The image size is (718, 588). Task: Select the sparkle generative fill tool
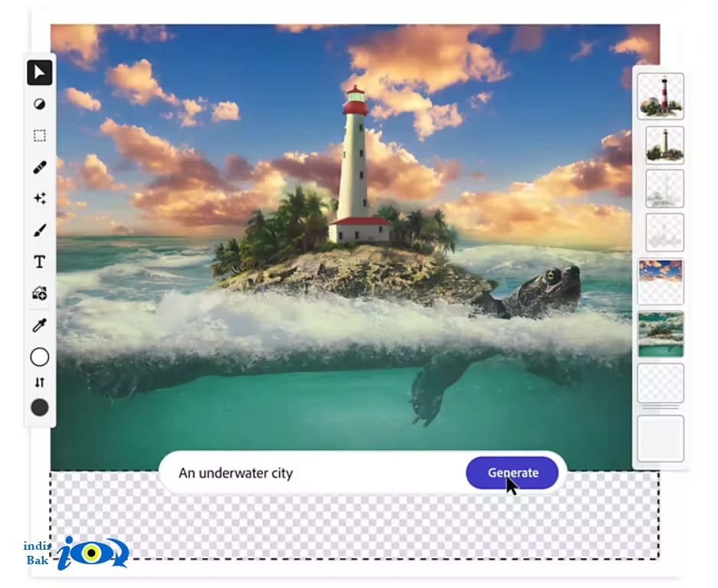[39, 199]
